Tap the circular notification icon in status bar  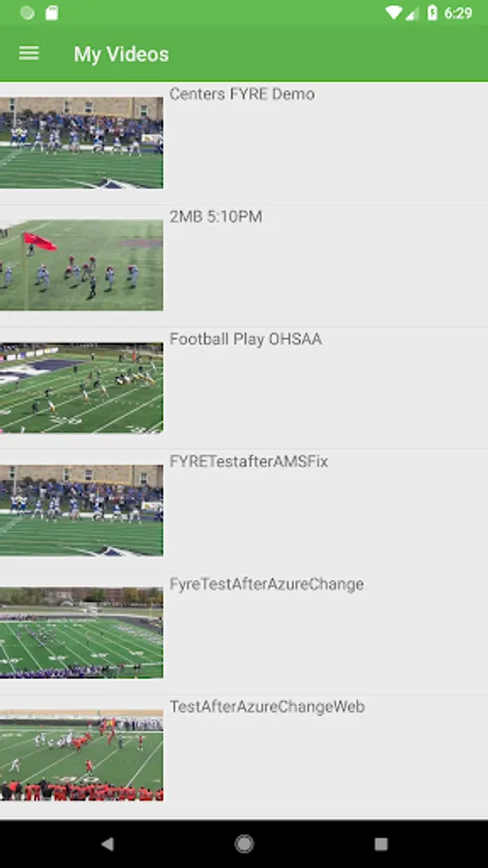(27, 13)
